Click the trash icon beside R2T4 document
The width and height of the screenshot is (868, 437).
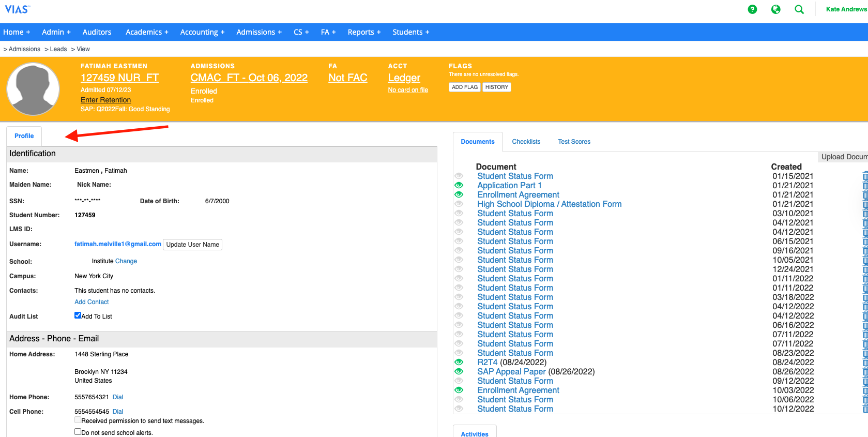pos(865,363)
